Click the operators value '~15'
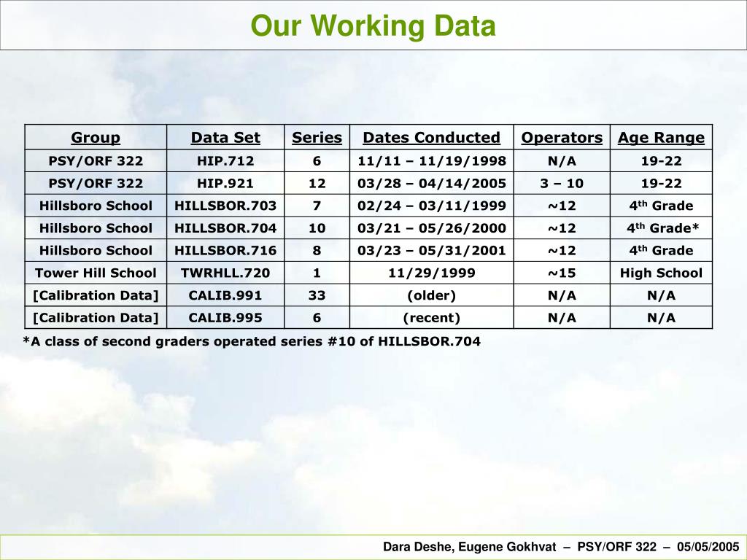 562,273
